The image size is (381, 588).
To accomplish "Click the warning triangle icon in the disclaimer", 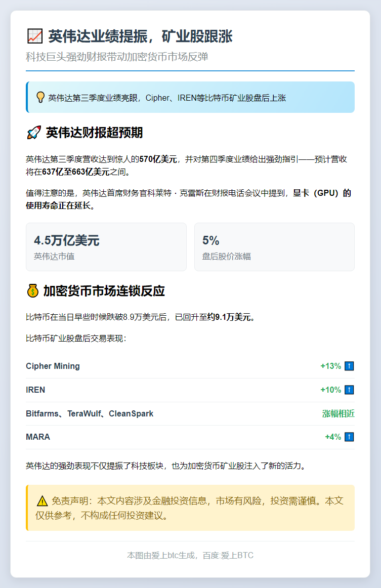I will [43, 501].
